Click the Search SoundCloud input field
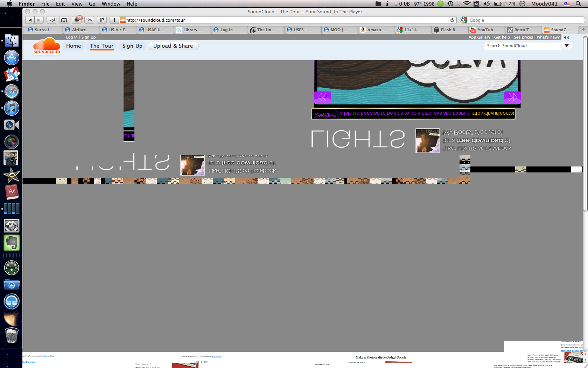 (x=523, y=46)
